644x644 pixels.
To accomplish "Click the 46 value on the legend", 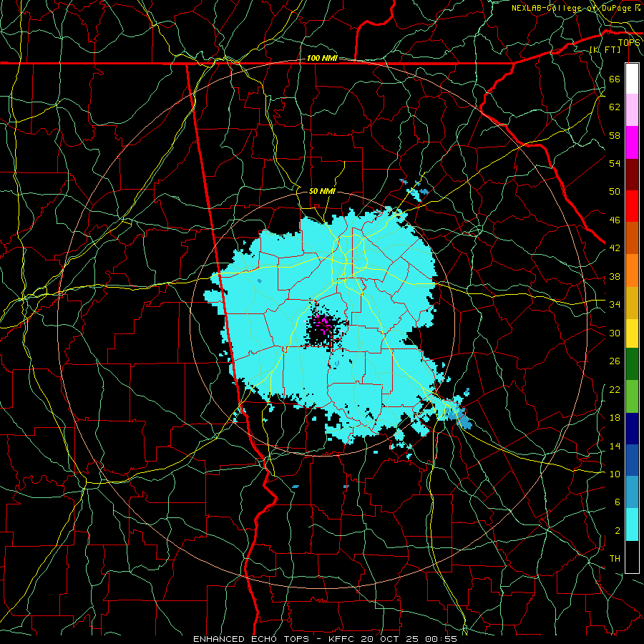I will (x=615, y=220).
